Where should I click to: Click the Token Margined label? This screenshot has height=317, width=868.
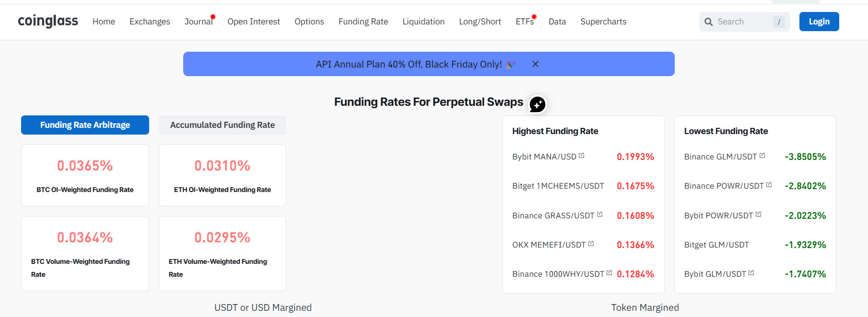(x=645, y=307)
